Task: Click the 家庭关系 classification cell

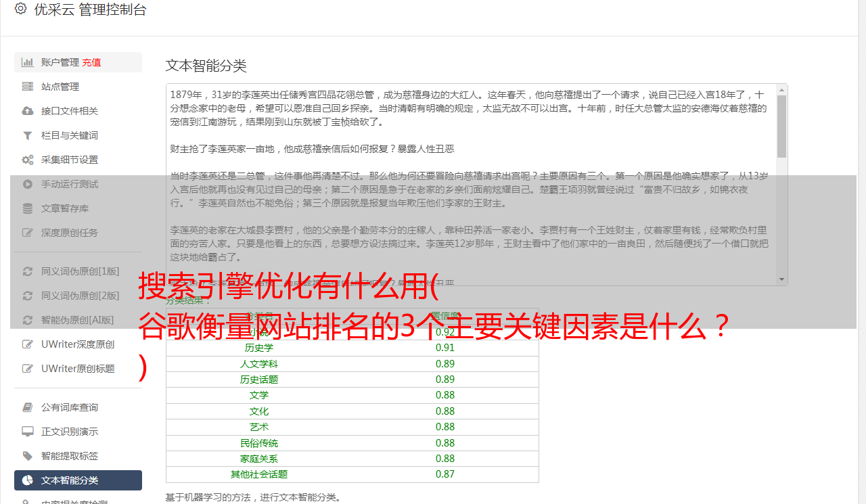Action: 259,459
